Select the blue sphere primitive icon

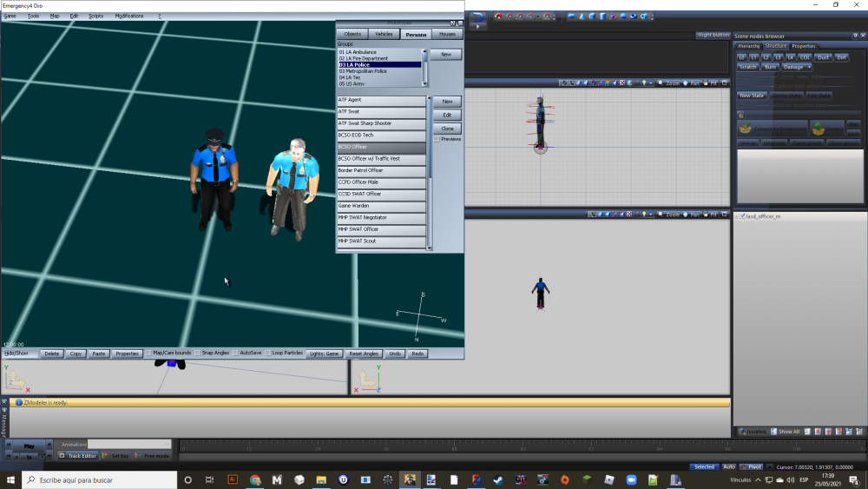coord(623,17)
